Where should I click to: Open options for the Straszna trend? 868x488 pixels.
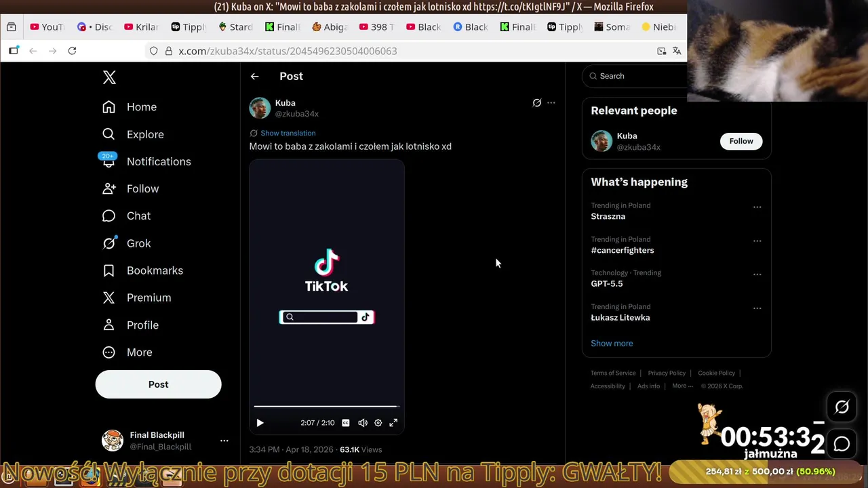(757, 207)
